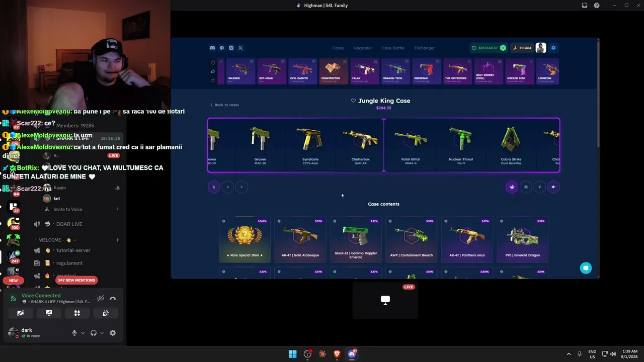644x362 pixels.
Task: Click the page scrollbar of the case site
Action: point(598,96)
